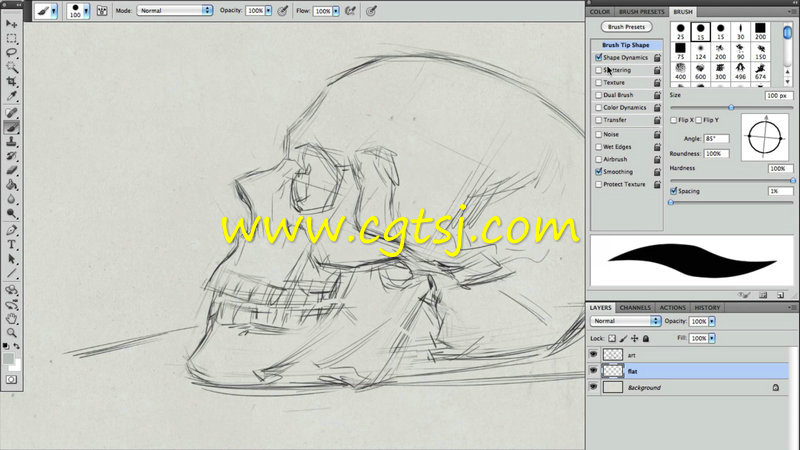Image resolution: width=800 pixels, height=450 pixels.
Task: Open the Flow dropdown arrow
Action: point(336,11)
